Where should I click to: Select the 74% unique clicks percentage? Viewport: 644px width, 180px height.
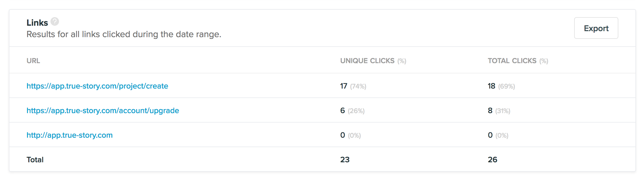click(x=358, y=86)
